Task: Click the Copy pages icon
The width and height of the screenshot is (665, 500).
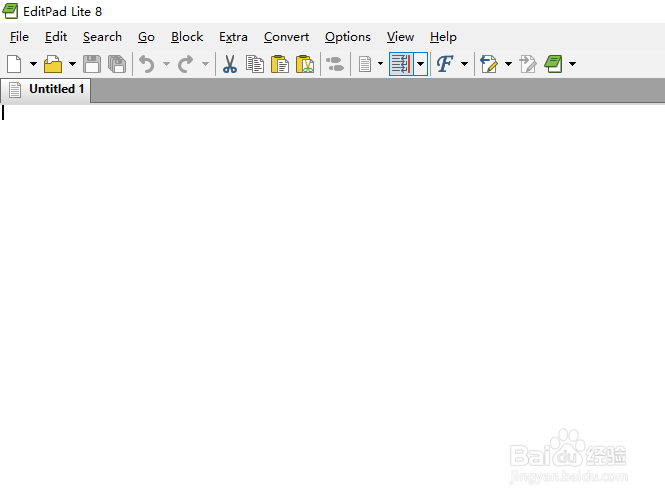Action: coord(255,64)
